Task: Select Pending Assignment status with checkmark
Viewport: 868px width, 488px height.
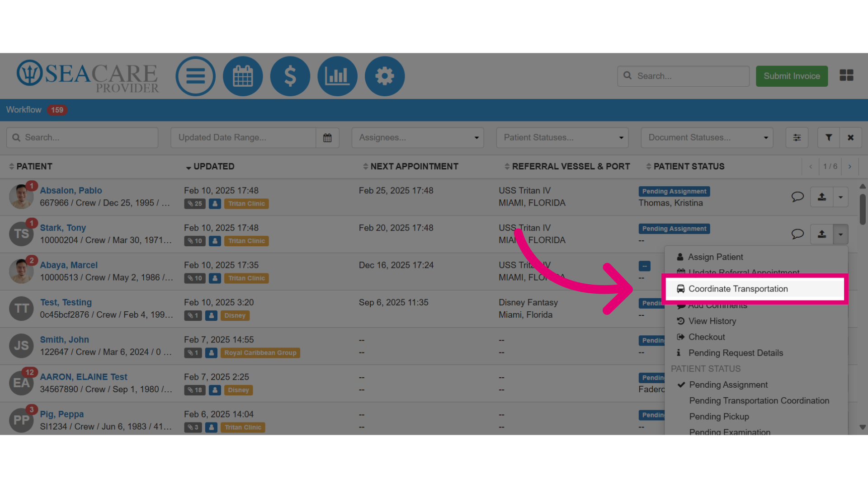Action: click(728, 385)
